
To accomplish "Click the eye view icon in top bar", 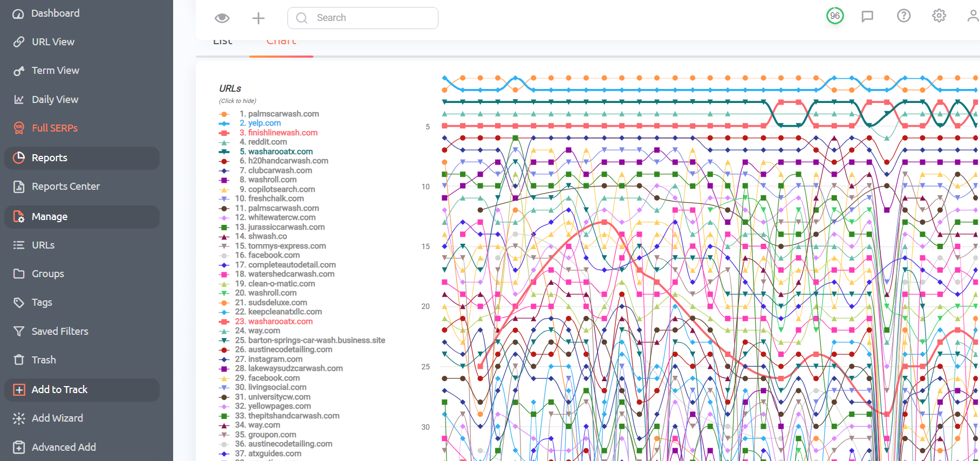I will point(222,18).
